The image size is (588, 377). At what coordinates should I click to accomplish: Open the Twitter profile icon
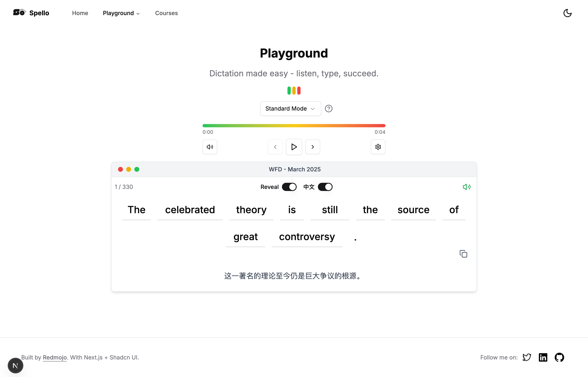coord(527,357)
